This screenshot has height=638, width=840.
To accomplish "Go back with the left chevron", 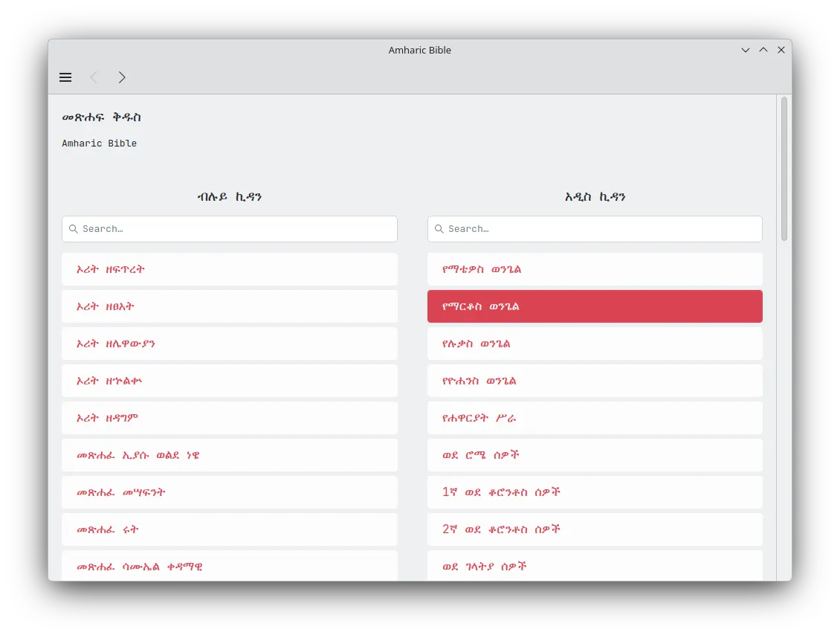I will 94,77.
